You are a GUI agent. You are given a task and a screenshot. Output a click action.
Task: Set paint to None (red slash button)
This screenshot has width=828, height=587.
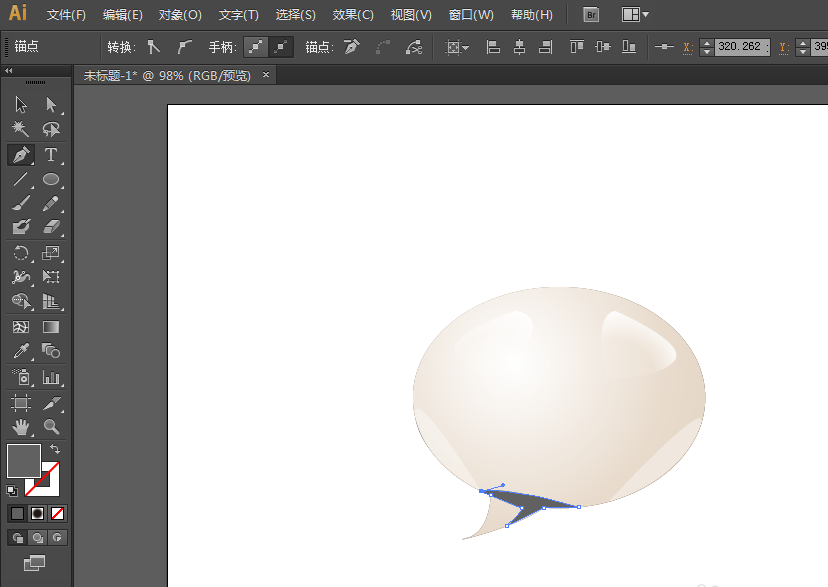click(58, 513)
